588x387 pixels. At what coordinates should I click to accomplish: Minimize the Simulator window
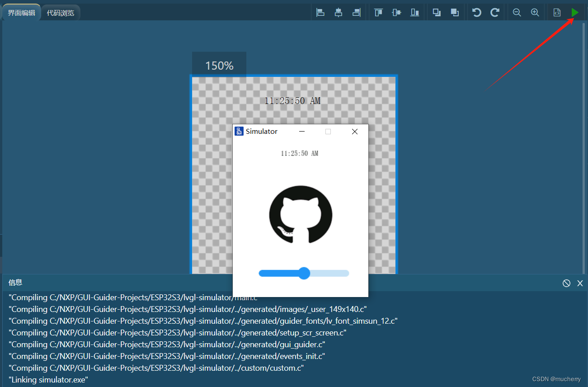tap(302, 132)
